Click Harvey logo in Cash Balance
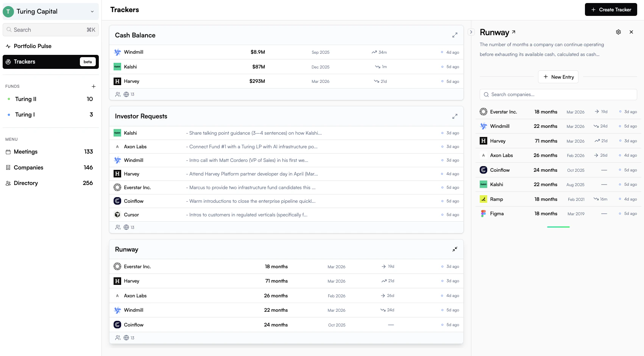This screenshot has width=644, height=356. tap(117, 81)
